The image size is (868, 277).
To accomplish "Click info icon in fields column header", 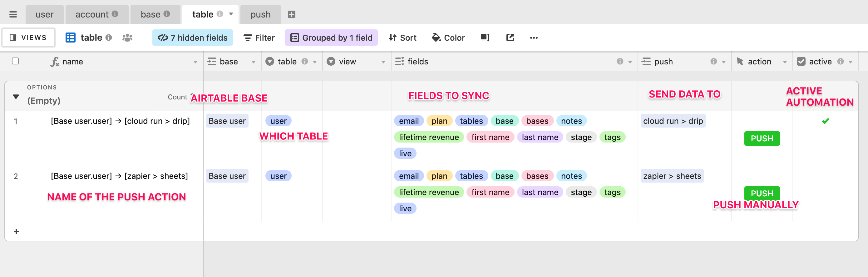I will [x=620, y=61].
